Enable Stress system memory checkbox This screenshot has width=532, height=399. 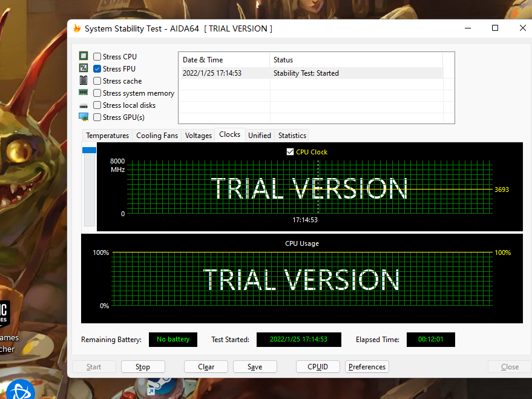97,93
